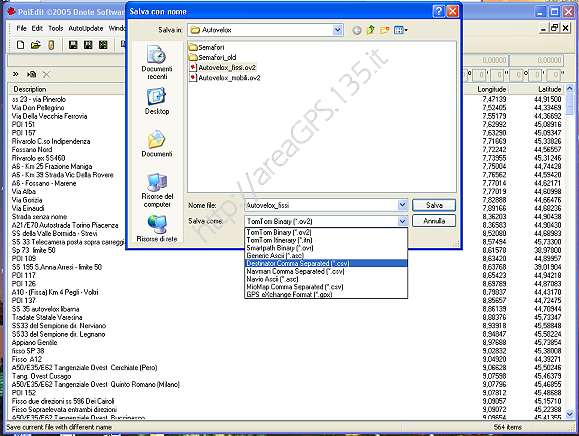Choose Smartpath Binary (*.ovr) format
Viewport: 579px width, 436px height.
pos(326,248)
